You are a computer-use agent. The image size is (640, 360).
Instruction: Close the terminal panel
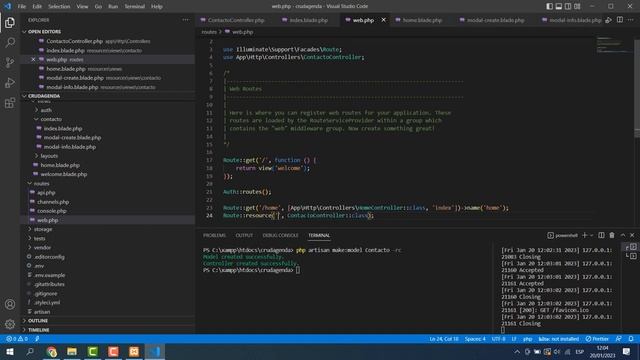pyautogui.click(x=632, y=235)
